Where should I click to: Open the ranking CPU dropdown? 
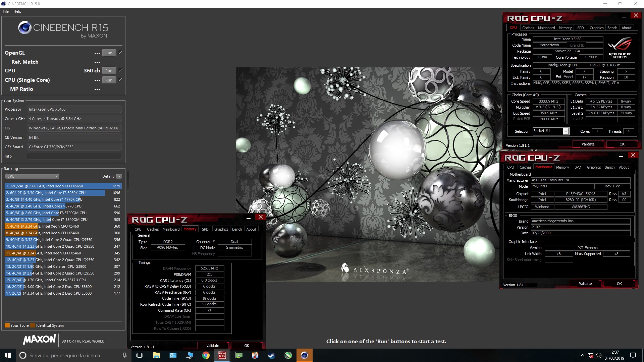point(32,176)
